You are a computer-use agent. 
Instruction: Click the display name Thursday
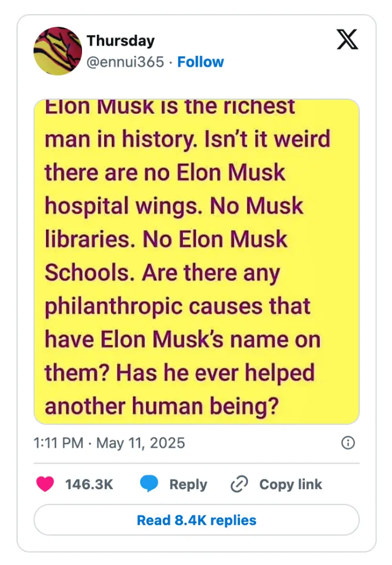(x=120, y=40)
